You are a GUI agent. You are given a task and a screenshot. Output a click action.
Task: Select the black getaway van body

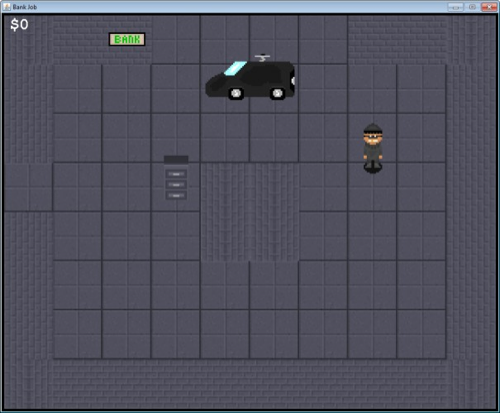pyautogui.click(x=250, y=80)
